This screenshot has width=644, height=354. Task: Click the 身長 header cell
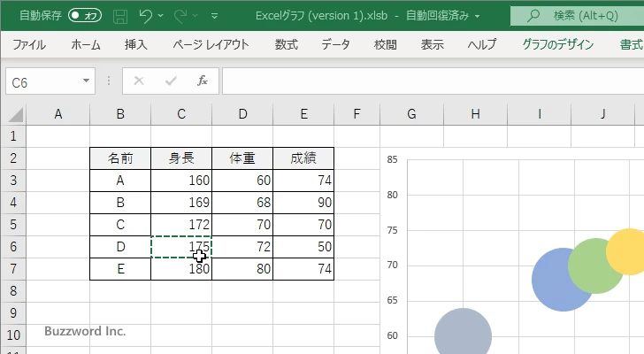click(181, 158)
